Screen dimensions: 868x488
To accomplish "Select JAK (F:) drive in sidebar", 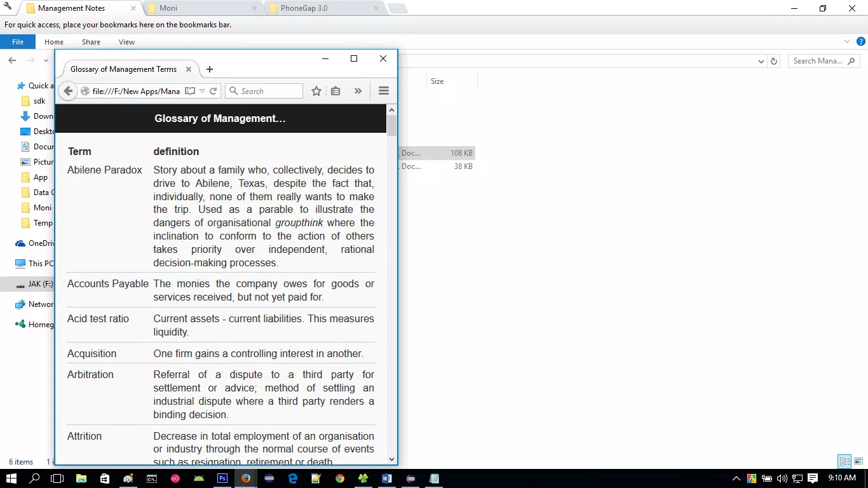I will 41,284.
